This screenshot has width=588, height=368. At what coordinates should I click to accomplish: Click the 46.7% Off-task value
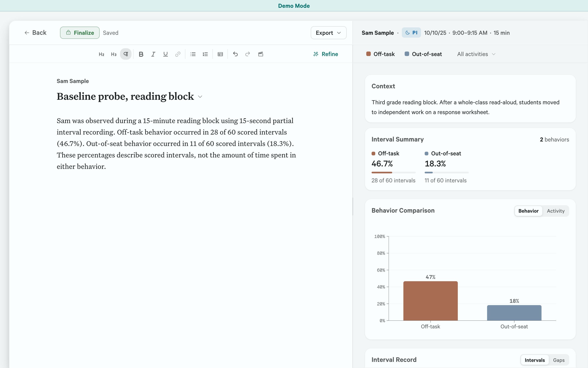(x=382, y=164)
